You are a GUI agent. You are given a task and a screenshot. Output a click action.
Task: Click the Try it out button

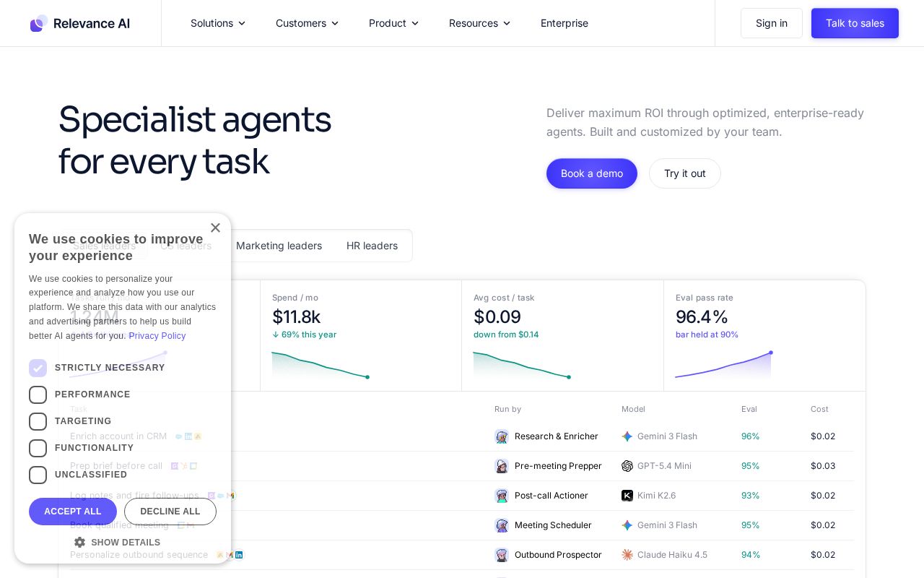685,173
